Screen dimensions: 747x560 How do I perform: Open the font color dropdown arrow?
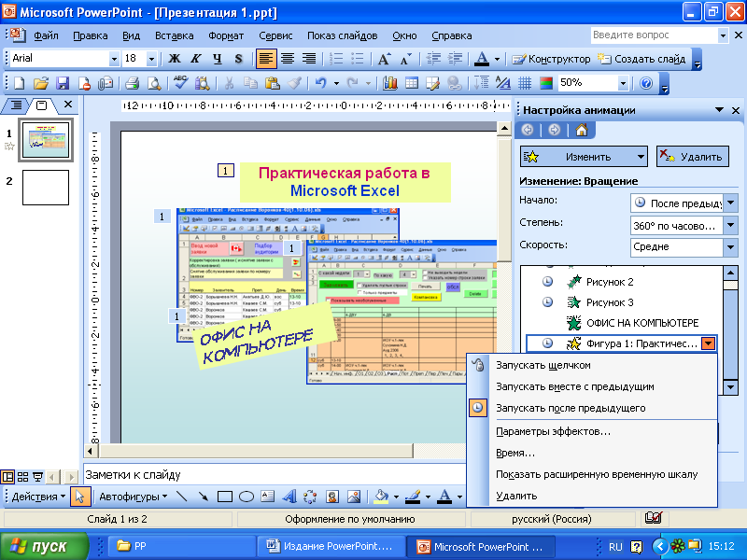(x=497, y=60)
